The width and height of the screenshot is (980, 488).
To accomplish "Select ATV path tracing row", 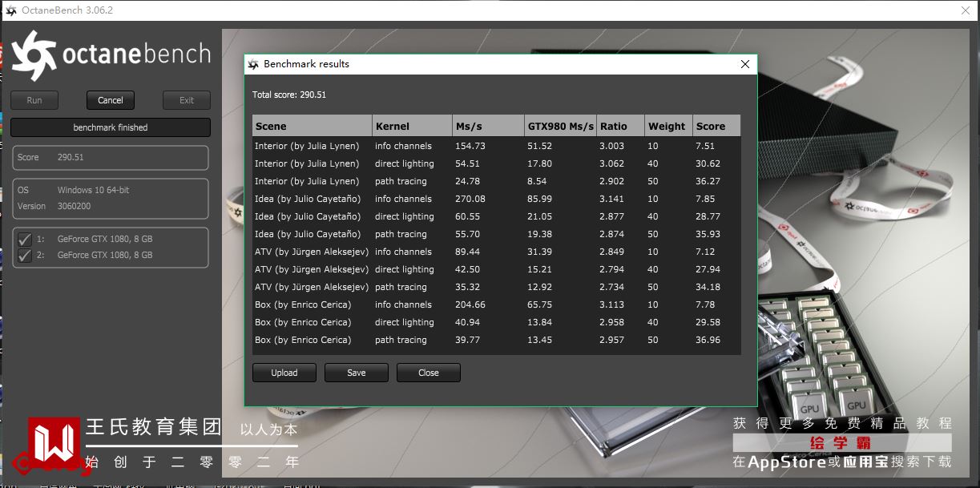I will point(496,287).
